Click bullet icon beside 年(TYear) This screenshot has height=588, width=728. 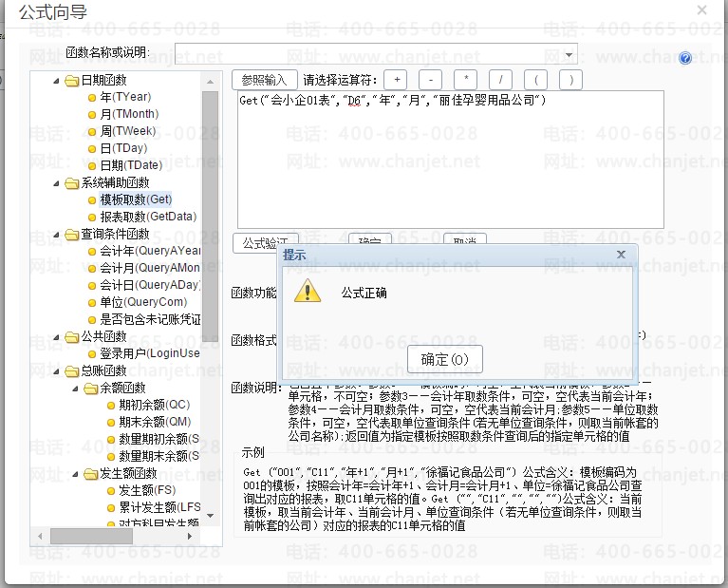coord(92,98)
